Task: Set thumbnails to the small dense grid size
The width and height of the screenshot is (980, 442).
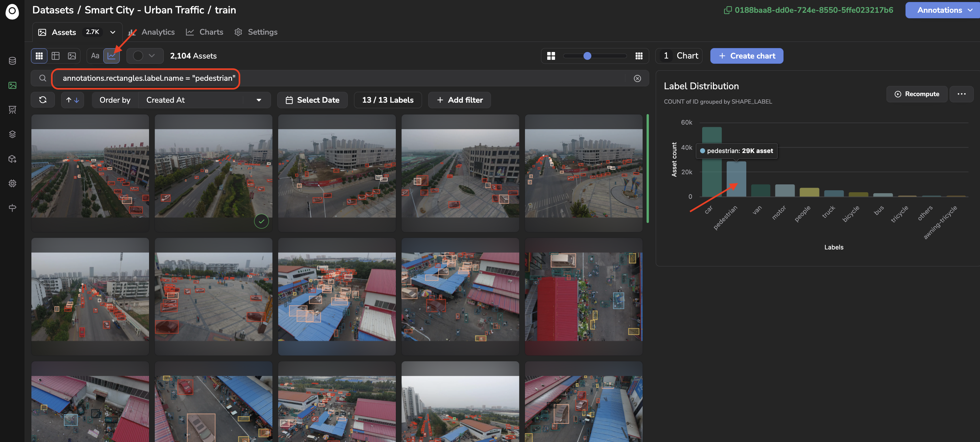Action: click(639, 56)
